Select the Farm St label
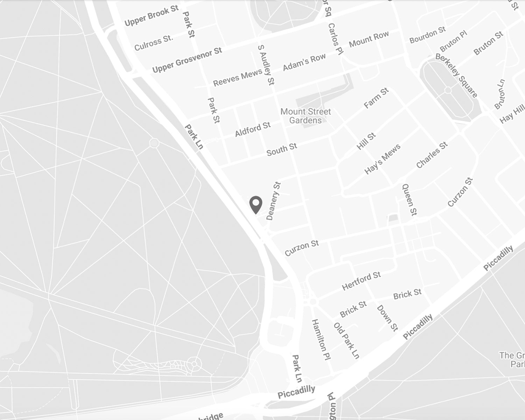This screenshot has height=420, width=525. pos(376,98)
